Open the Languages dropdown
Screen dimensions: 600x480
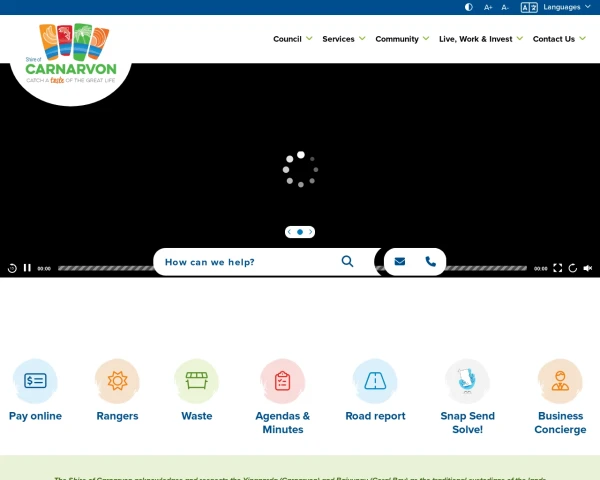coord(567,7)
